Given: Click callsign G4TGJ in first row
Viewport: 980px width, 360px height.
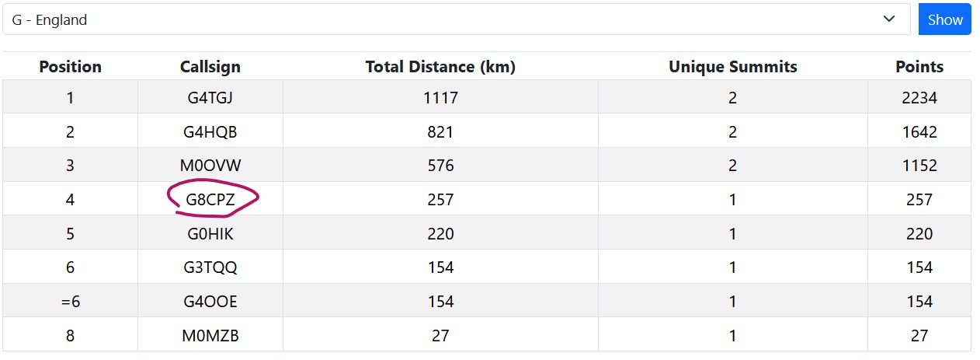Looking at the screenshot, I should tap(210, 98).
